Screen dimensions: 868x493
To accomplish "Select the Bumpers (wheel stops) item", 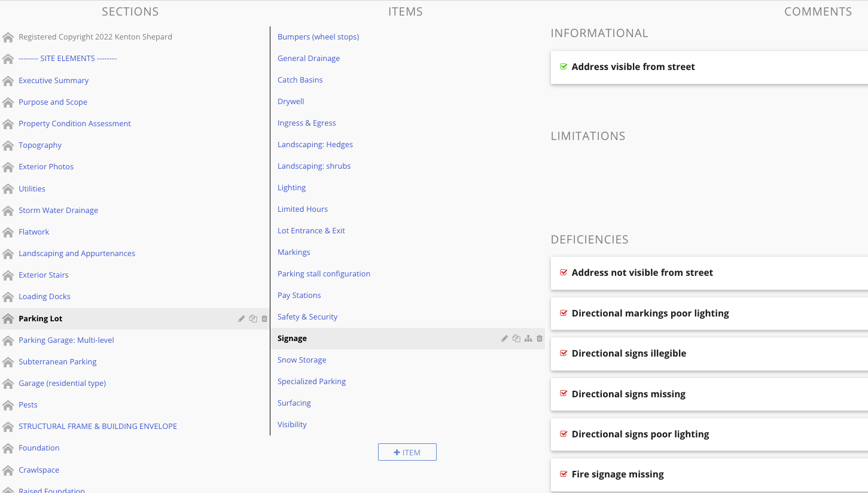I will point(318,37).
